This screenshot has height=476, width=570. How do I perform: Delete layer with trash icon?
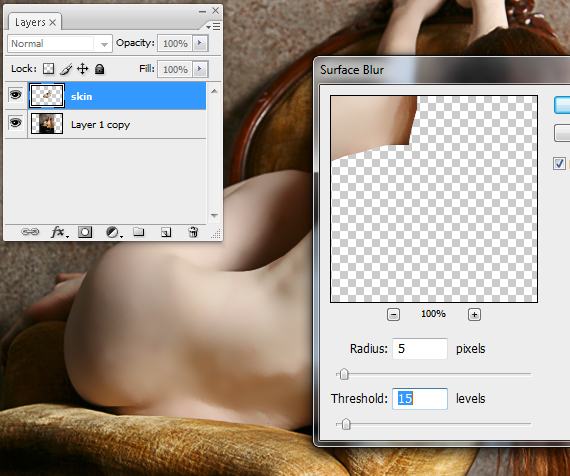pyautogui.click(x=193, y=232)
